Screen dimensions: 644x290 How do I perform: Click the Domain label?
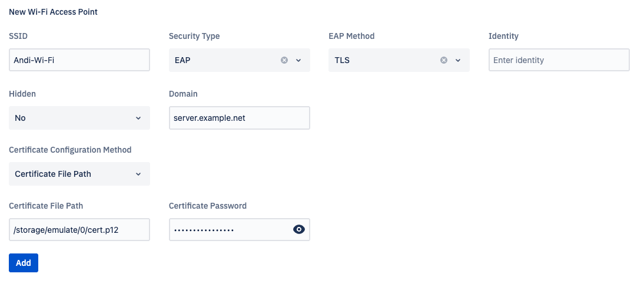[183, 94]
